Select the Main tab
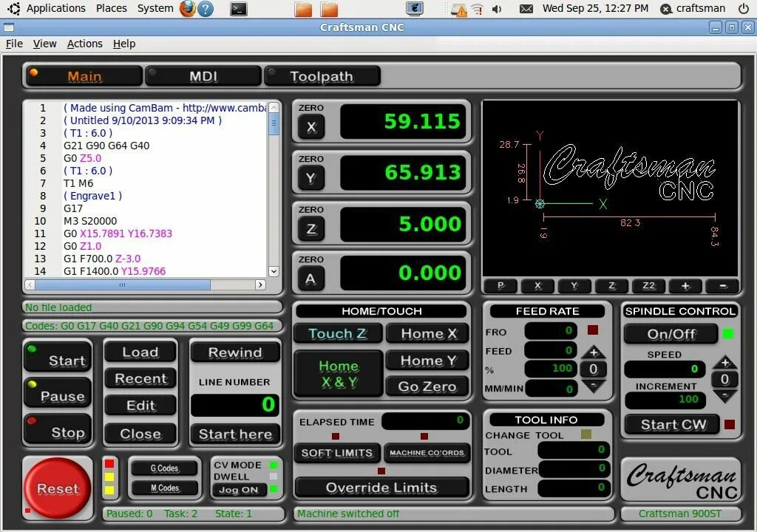 [84, 76]
